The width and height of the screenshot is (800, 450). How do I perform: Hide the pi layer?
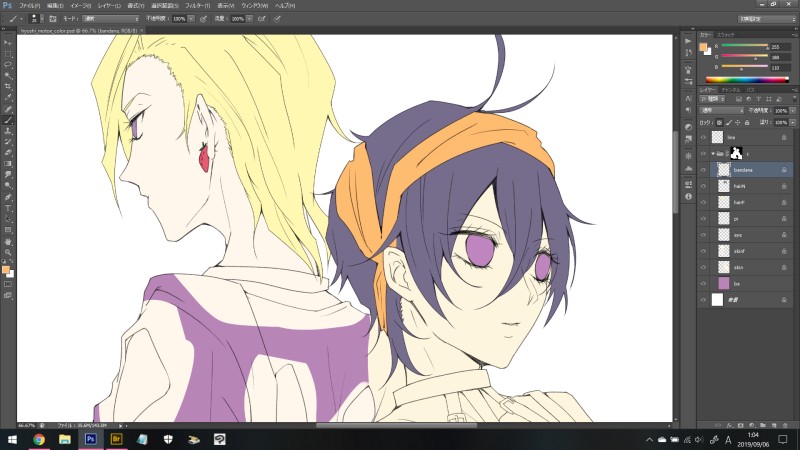tap(703, 219)
